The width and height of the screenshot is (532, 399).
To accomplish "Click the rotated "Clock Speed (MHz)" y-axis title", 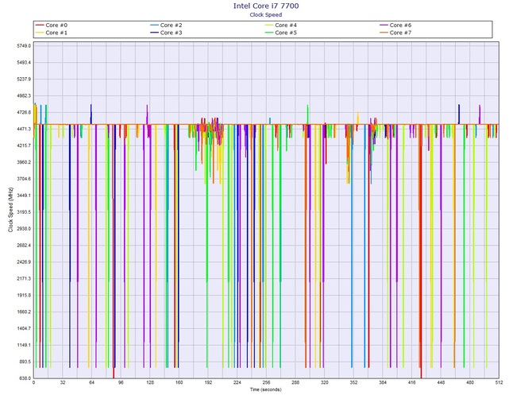I will (x=10, y=210).
